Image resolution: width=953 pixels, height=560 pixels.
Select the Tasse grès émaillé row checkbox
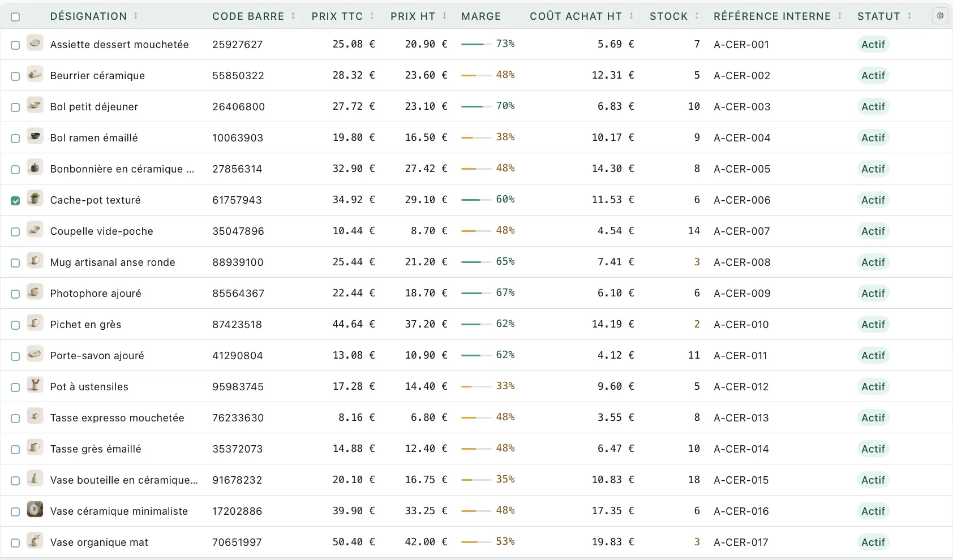point(15,450)
